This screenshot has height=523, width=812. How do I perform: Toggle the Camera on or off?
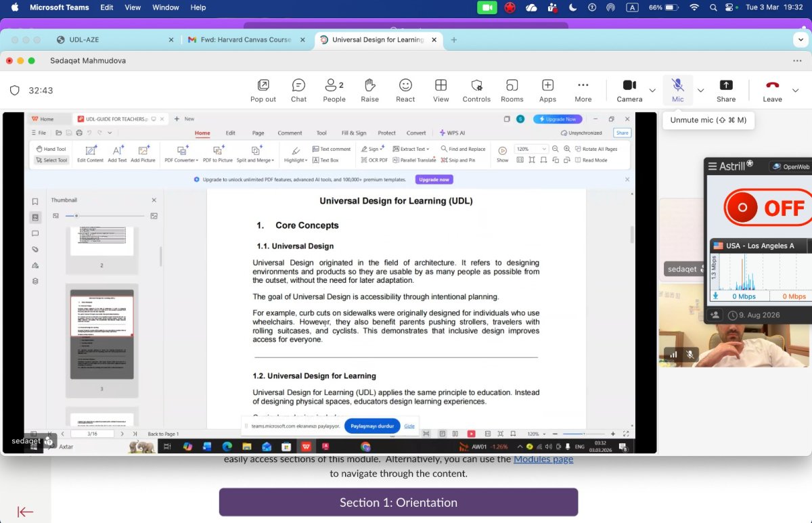(x=629, y=91)
